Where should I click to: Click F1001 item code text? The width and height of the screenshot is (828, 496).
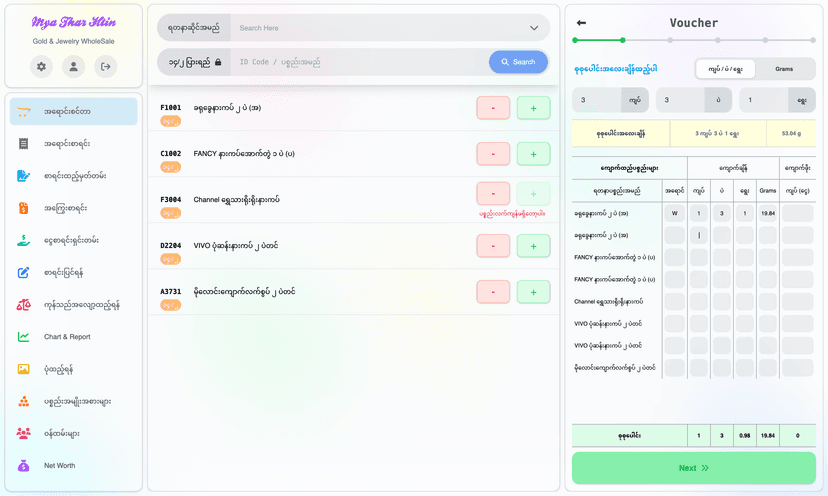click(x=171, y=108)
